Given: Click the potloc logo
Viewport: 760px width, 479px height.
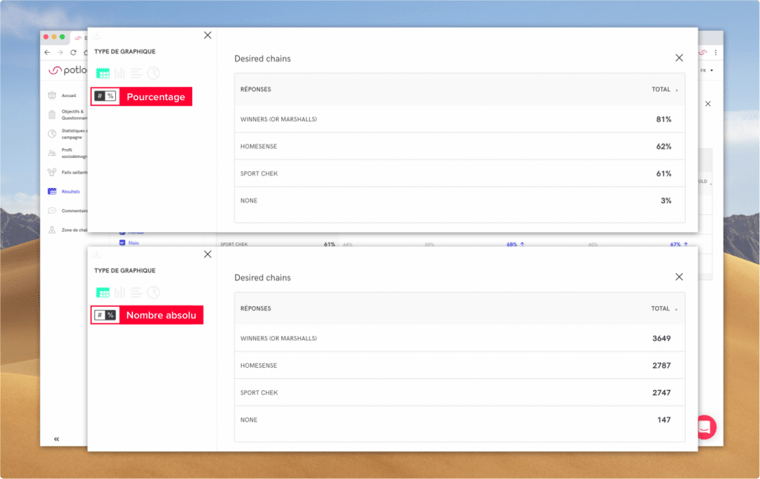Looking at the screenshot, I should 67,70.
